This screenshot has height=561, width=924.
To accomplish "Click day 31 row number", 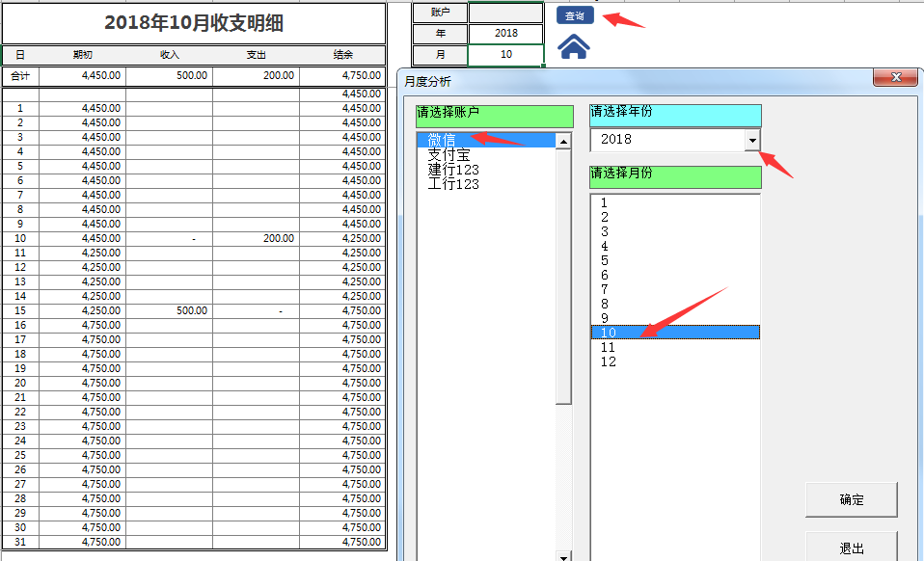I will pos(20,542).
